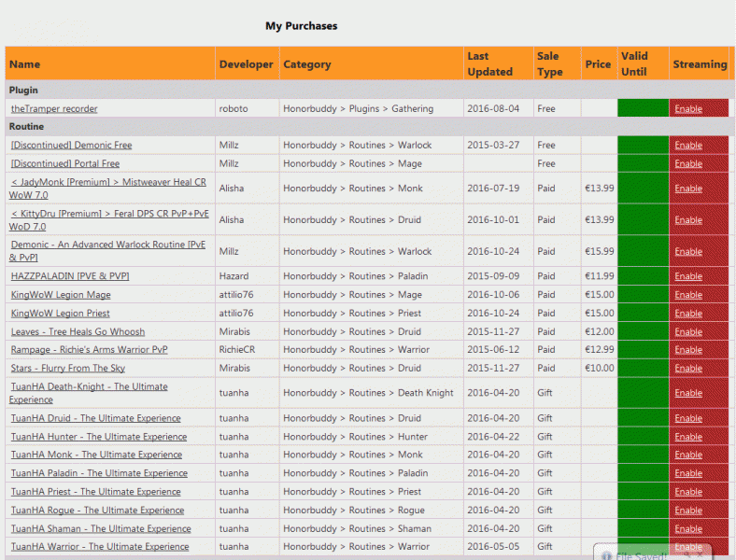Enable streaming for KittyDru Feral routine
The image size is (736, 560).
click(688, 220)
